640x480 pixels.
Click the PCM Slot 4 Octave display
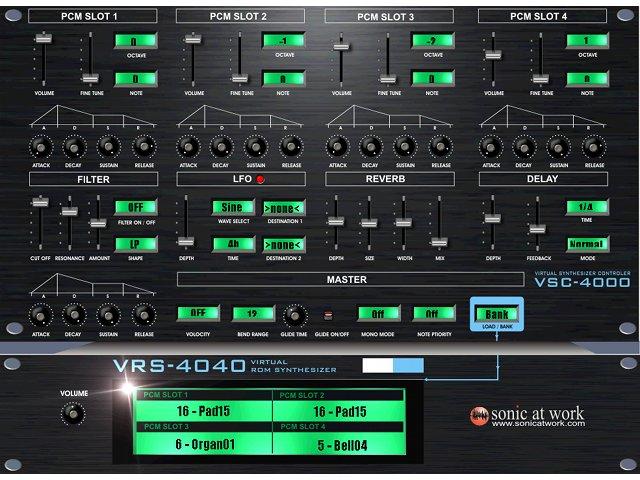pos(587,40)
